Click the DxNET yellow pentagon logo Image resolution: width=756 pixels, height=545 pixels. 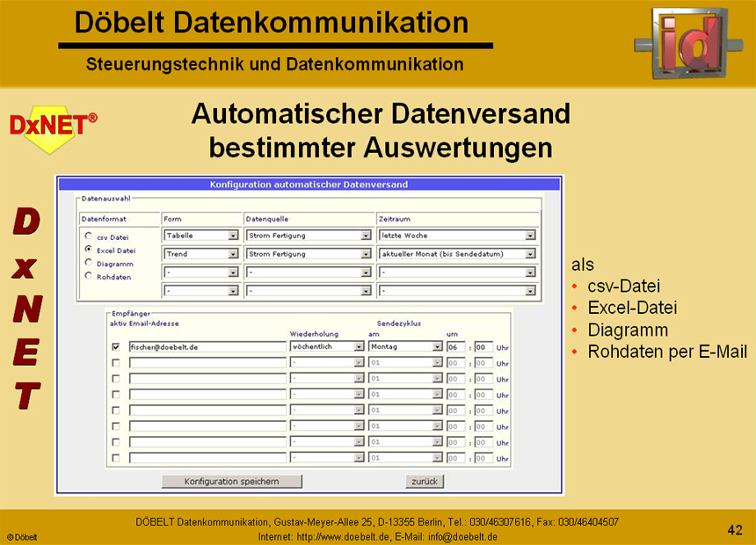52,128
